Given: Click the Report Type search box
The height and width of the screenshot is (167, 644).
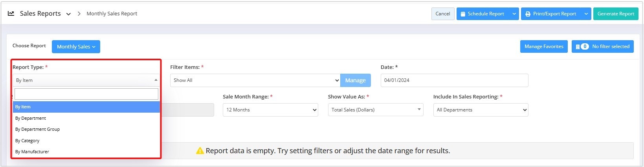Looking at the screenshot, I should tap(86, 94).
